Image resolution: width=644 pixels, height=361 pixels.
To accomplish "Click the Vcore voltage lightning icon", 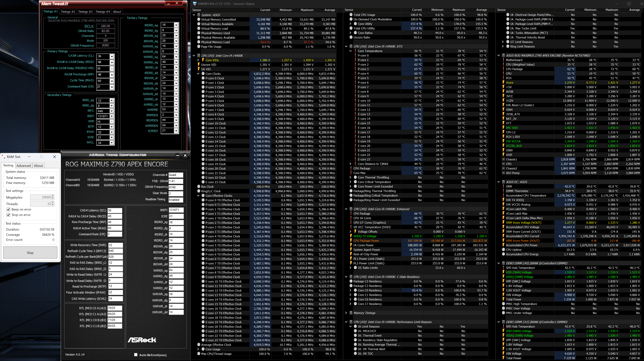I will [503, 82].
